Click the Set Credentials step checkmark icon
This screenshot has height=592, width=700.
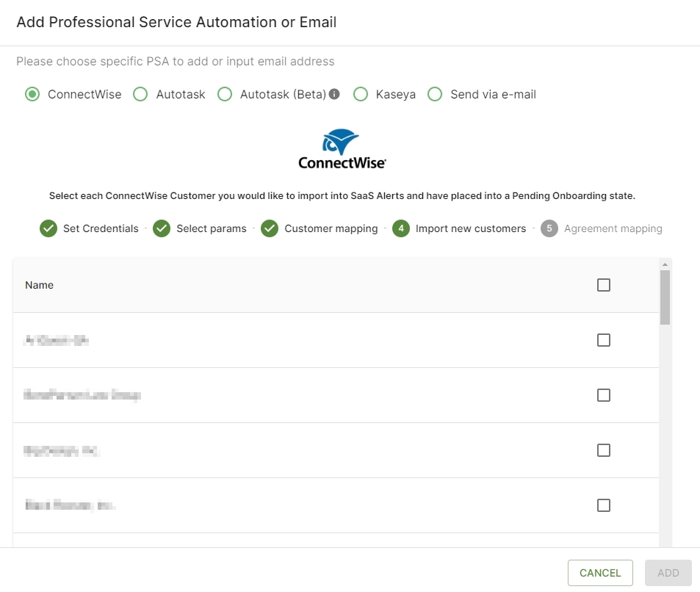click(48, 228)
